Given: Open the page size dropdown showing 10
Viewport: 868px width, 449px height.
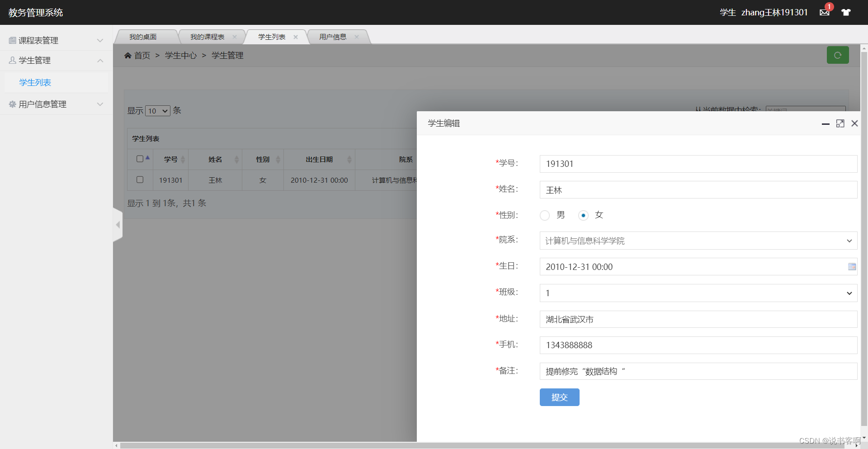Looking at the screenshot, I should click(158, 111).
